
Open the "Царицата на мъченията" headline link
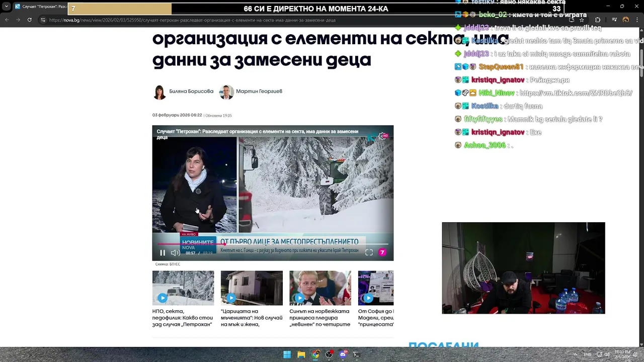click(x=251, y=318)
